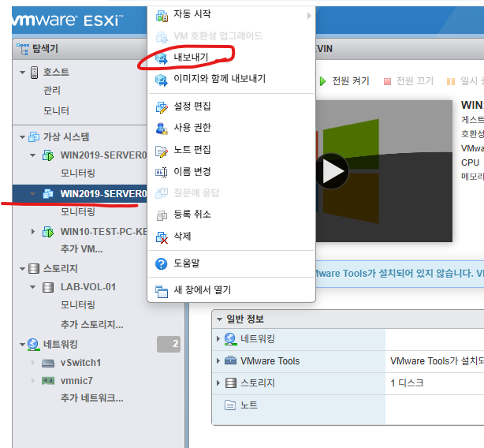Collapse the 호스트 tree node
This screenshot has width=484, height=448.
pyautogui.click(x=22, y=73)
